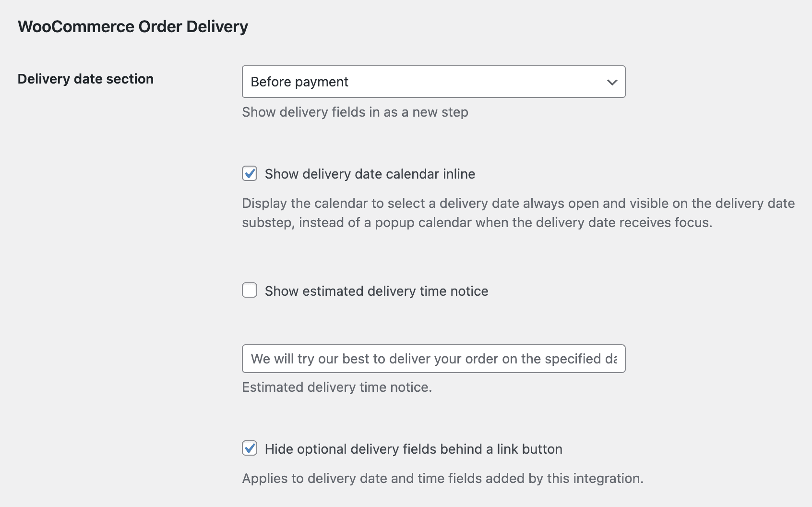812x507 pixels.
Task: Click the Show estimated delivery time notice label
Action: click(x=376, y=290)
